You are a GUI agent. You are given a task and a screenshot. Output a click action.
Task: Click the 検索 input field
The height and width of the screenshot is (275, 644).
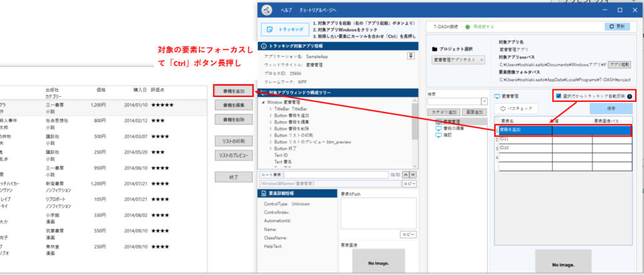point(453,101)
